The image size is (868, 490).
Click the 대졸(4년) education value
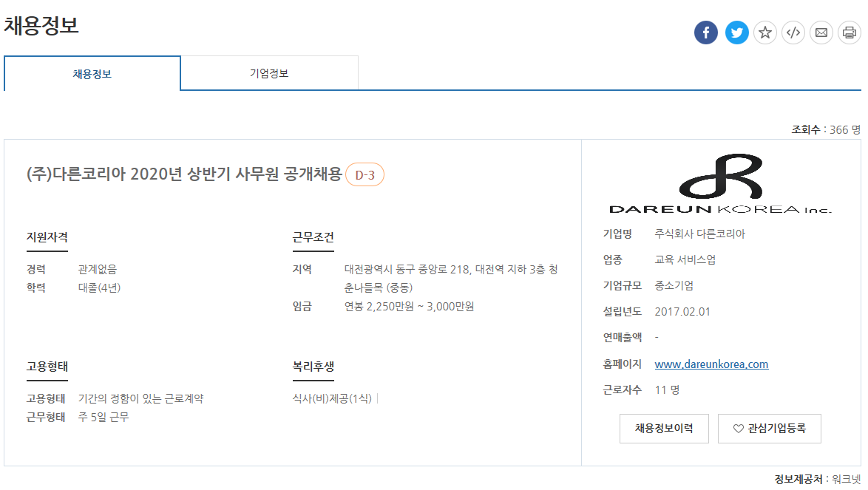[100, 287]
